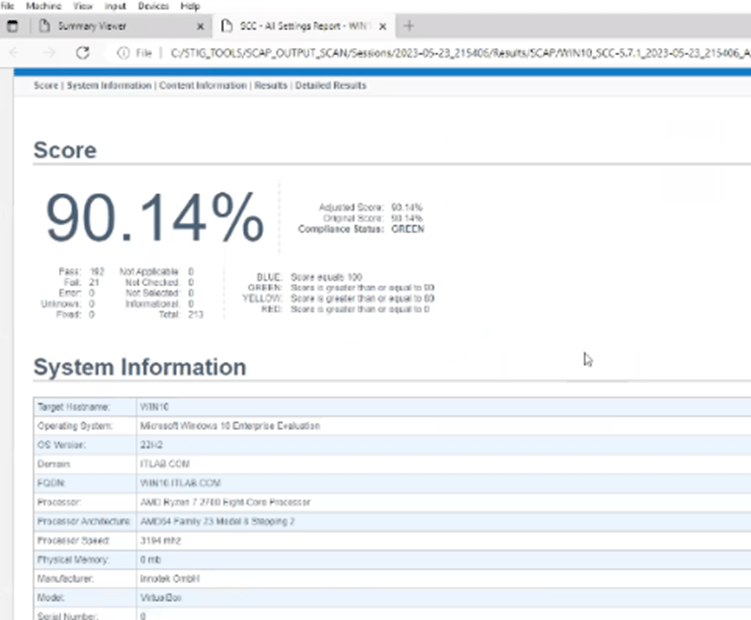Image resolution: width=751 pixels, height=620 pixels.
Task: Open the Input menu
Action: point(115,6)
